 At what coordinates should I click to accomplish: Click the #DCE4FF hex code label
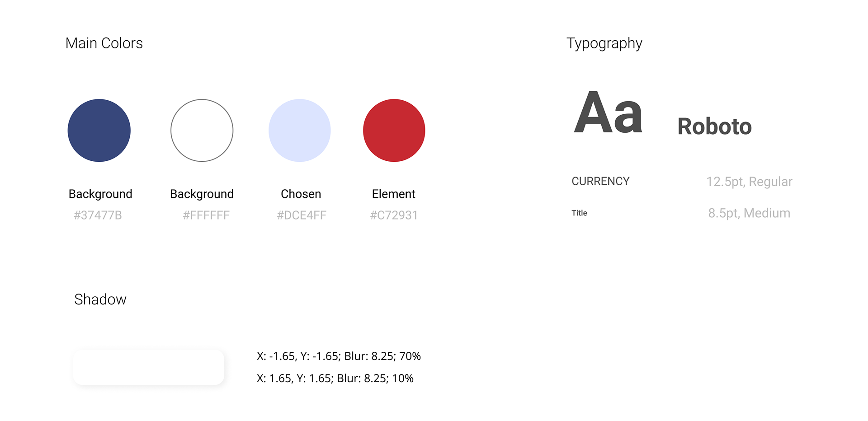point(302,215)
